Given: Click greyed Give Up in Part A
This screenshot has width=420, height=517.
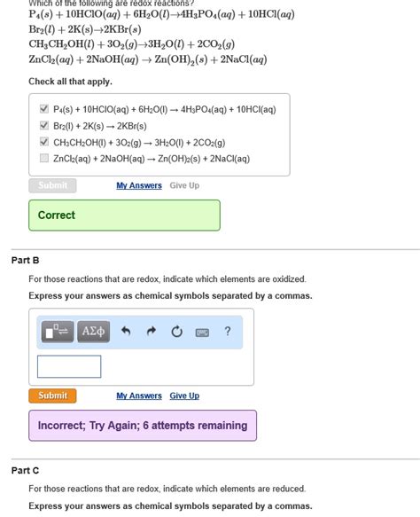Looking at the screenshot, I should 184,185.
